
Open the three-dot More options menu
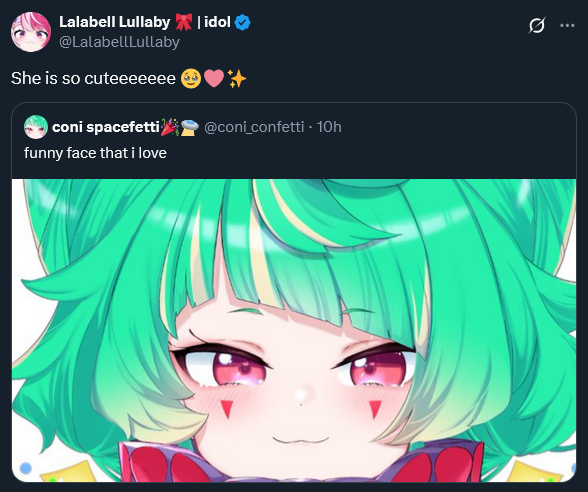567,26
